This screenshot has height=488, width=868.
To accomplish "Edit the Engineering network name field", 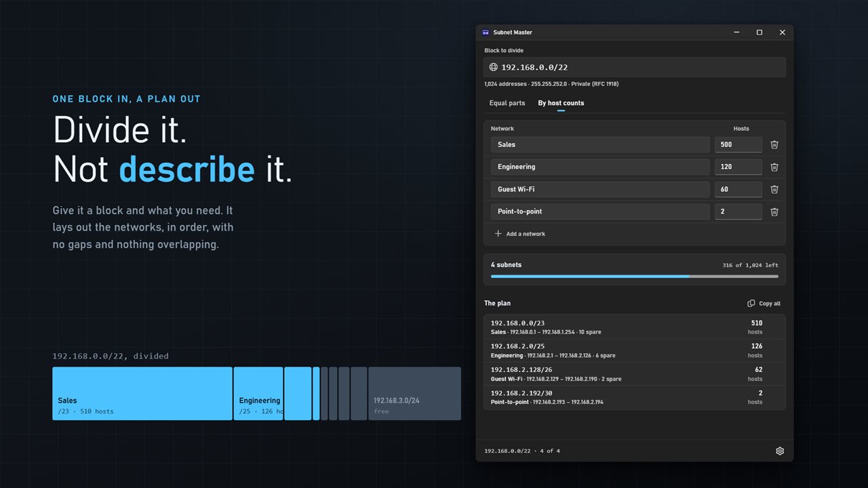I will pyautogui.click(x=600, y=167).
